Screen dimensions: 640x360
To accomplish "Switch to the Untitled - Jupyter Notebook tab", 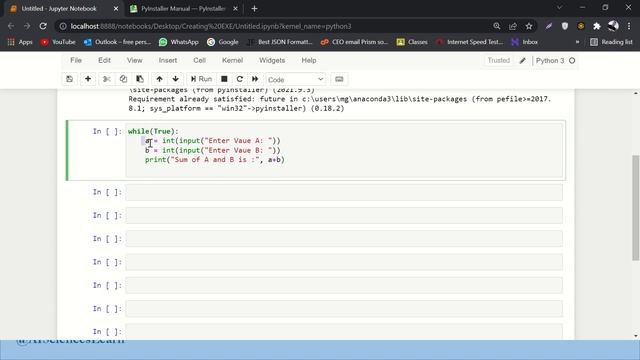I will point(59,9).
